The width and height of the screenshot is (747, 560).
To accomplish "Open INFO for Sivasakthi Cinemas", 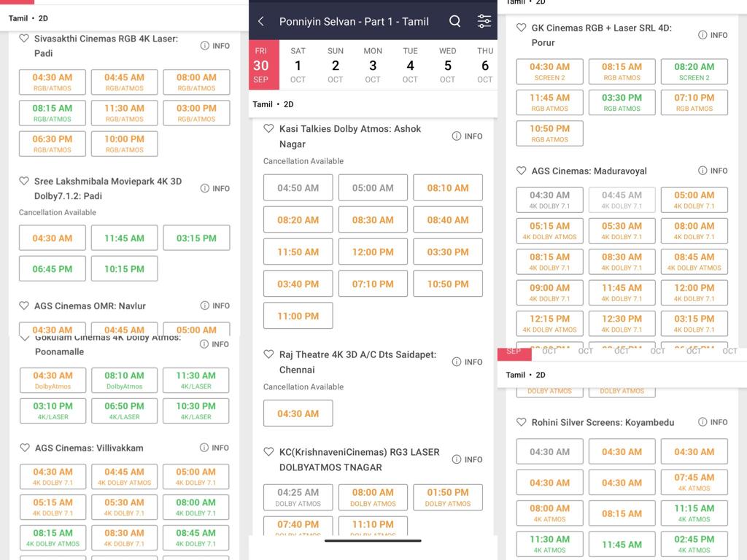I will (215, 46).
